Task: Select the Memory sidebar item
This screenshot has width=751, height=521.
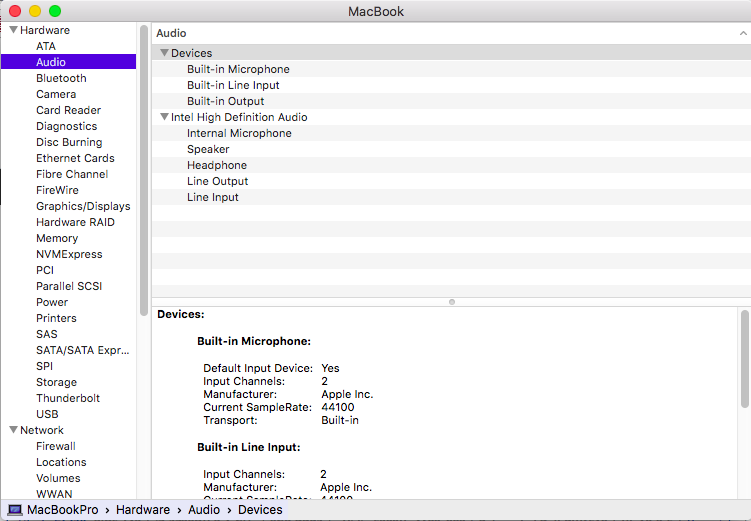Action: pos(57,238)
